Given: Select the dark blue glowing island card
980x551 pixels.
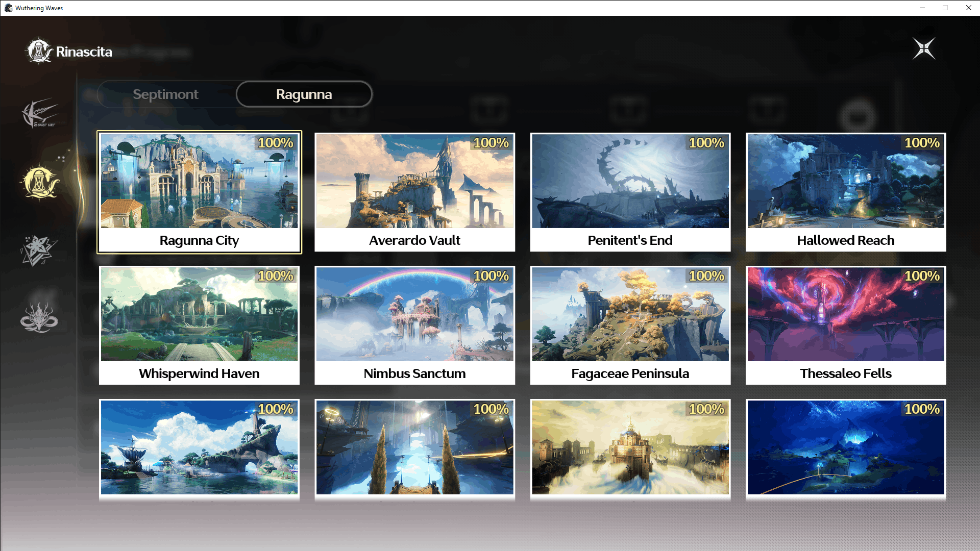Looking at the screenshot, I should tap(846, 449).
